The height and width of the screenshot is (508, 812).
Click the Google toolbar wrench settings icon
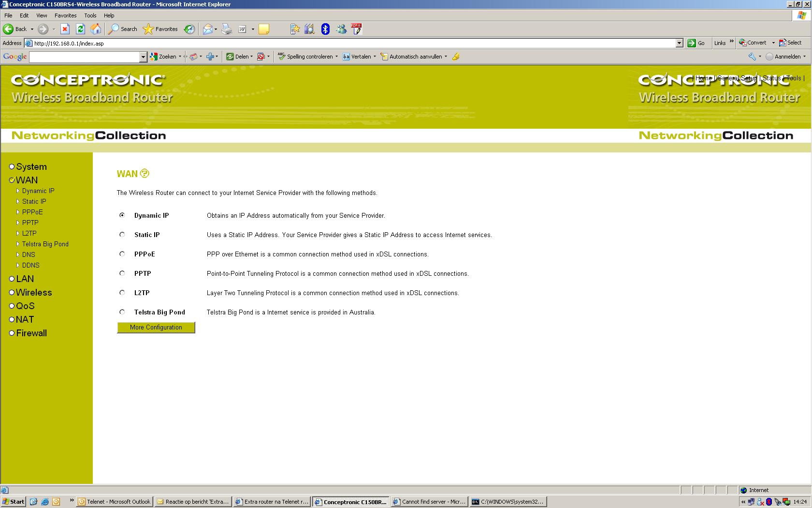[752, 57]
